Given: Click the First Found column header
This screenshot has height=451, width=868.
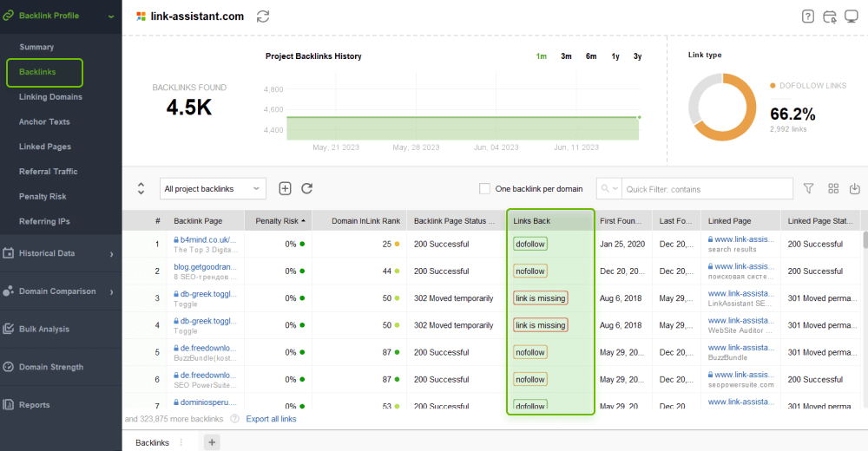Looking at the screenshot, I should (x=622, y=221).
